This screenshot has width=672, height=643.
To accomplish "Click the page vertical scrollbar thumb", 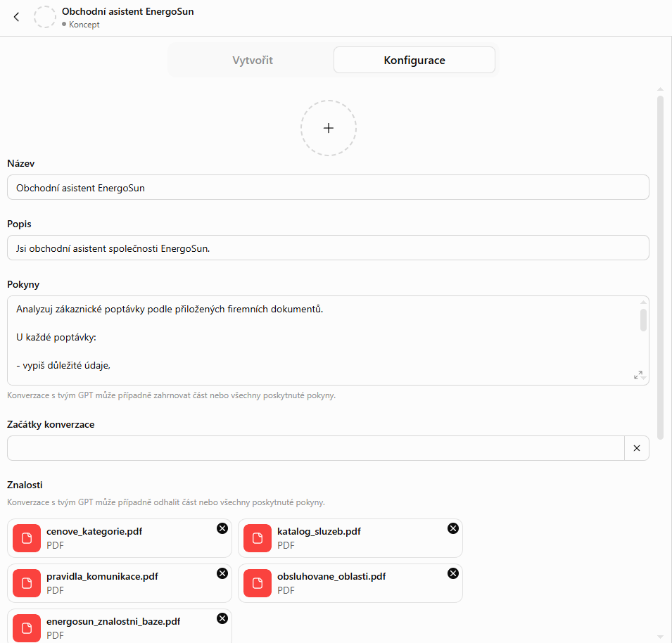I will [661, 268].
